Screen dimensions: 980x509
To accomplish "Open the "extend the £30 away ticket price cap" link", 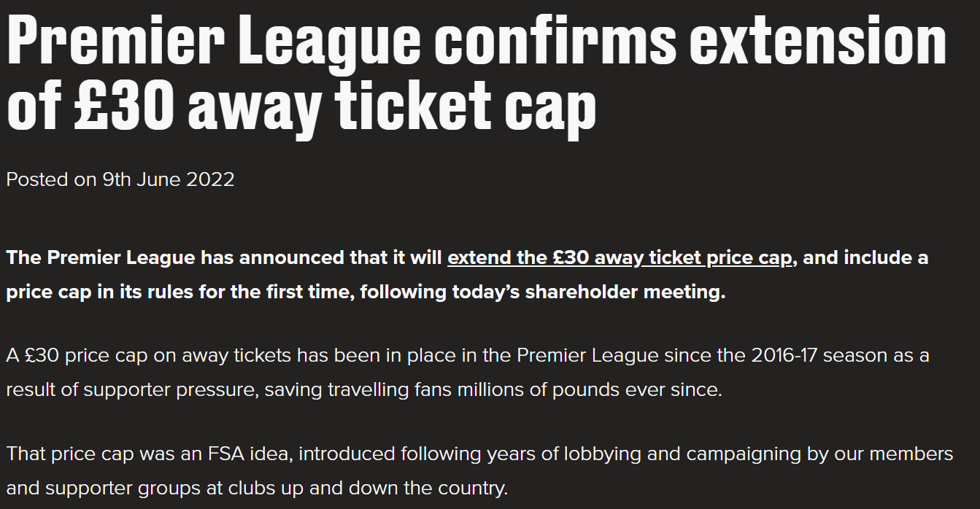I will (x=620, y=258).
